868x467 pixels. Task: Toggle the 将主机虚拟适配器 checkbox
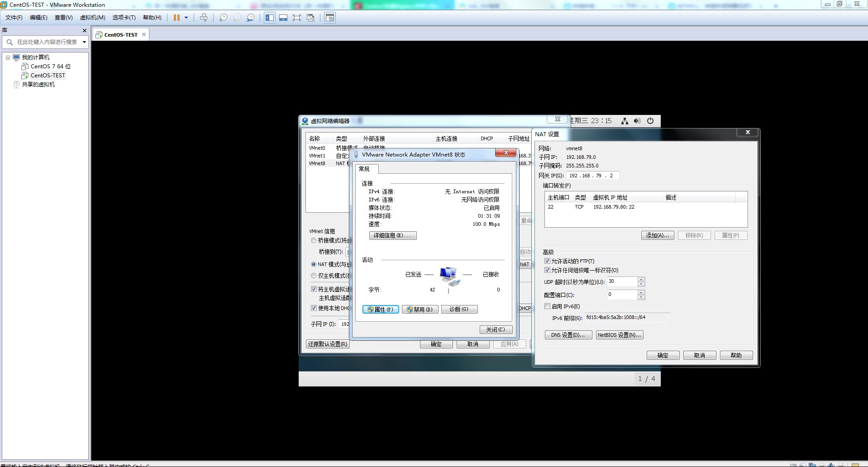tap(314, 289)
